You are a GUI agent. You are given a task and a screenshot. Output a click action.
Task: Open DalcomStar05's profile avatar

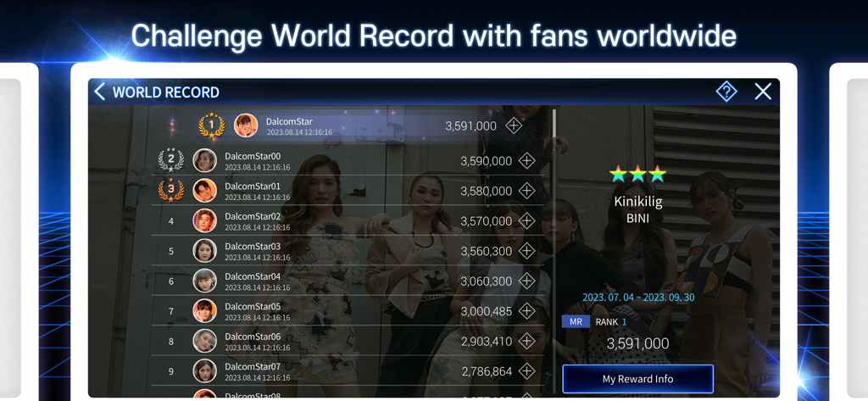pos(205,311)
